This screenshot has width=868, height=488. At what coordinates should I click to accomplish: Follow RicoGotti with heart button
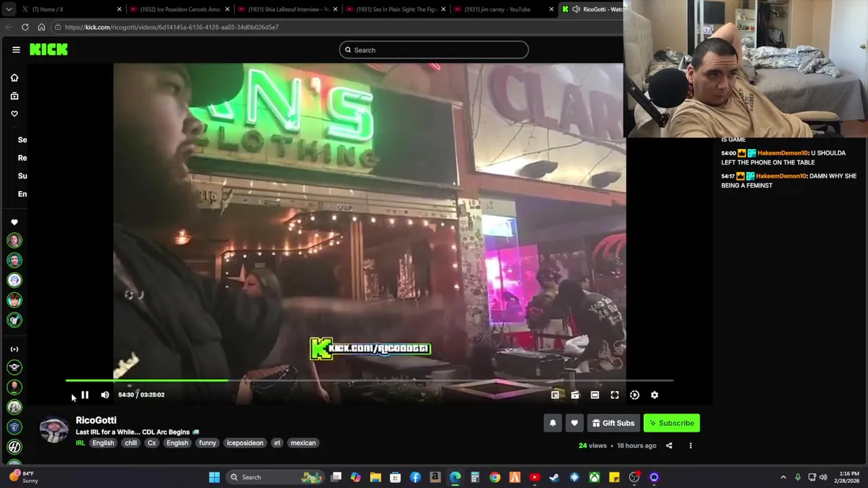[x=574, y=423]
